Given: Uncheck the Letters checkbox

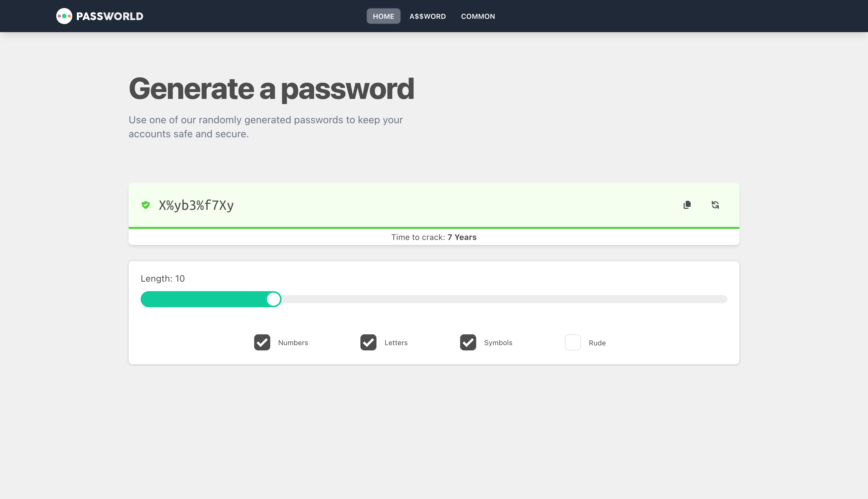Looking at the screenshot, I should pyautogui.click(x=368, y=342).
